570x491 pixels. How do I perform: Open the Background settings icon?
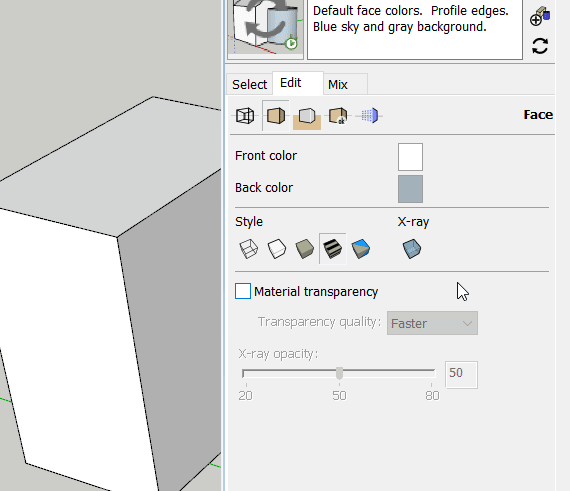(x=307, y=117)
